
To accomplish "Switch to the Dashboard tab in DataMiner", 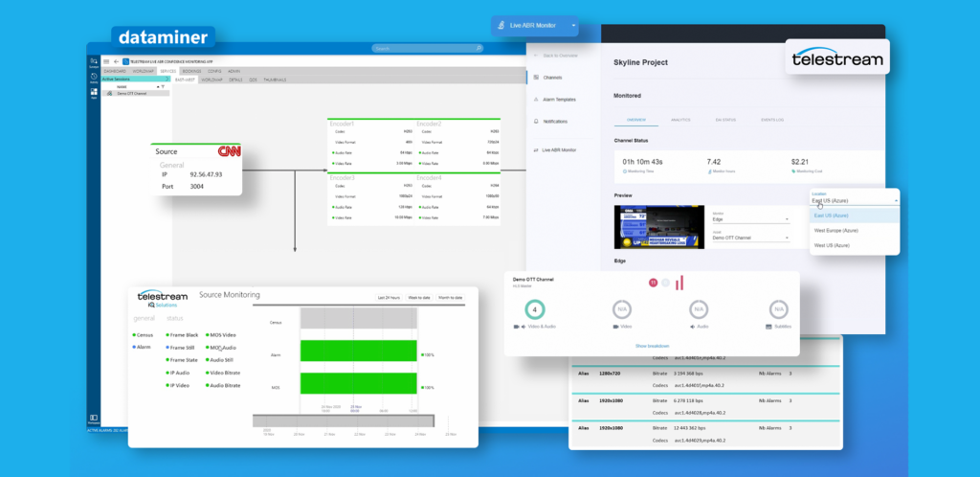I will click(x=115, y=71).
